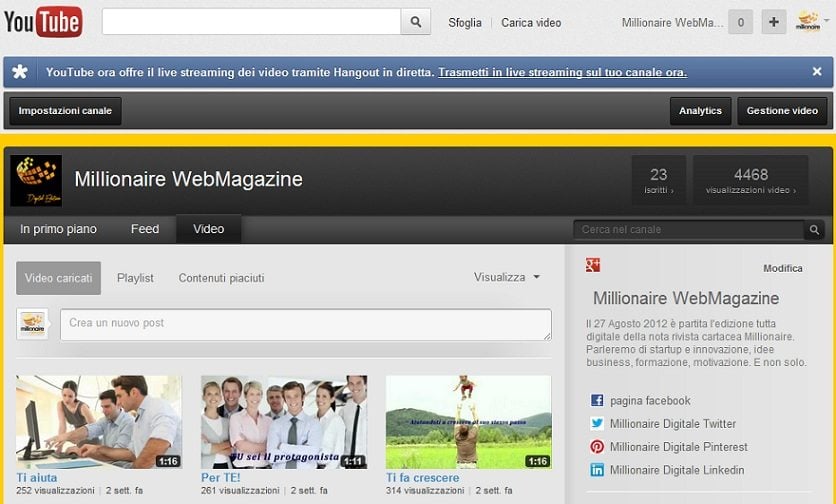Open the Ti fa crescere video thumbnail
836x504 pixels.
468,422
